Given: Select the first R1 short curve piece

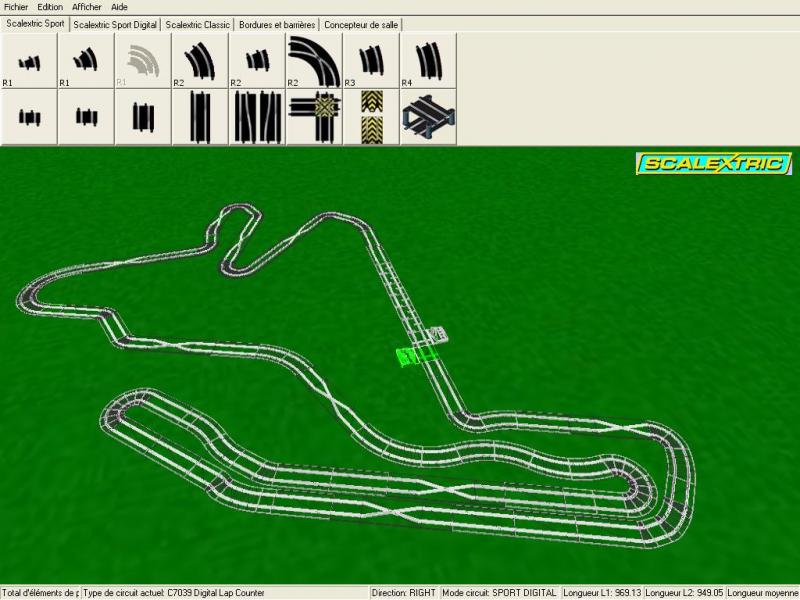Looking at the screenshot, I should click(x=29, y=60).
